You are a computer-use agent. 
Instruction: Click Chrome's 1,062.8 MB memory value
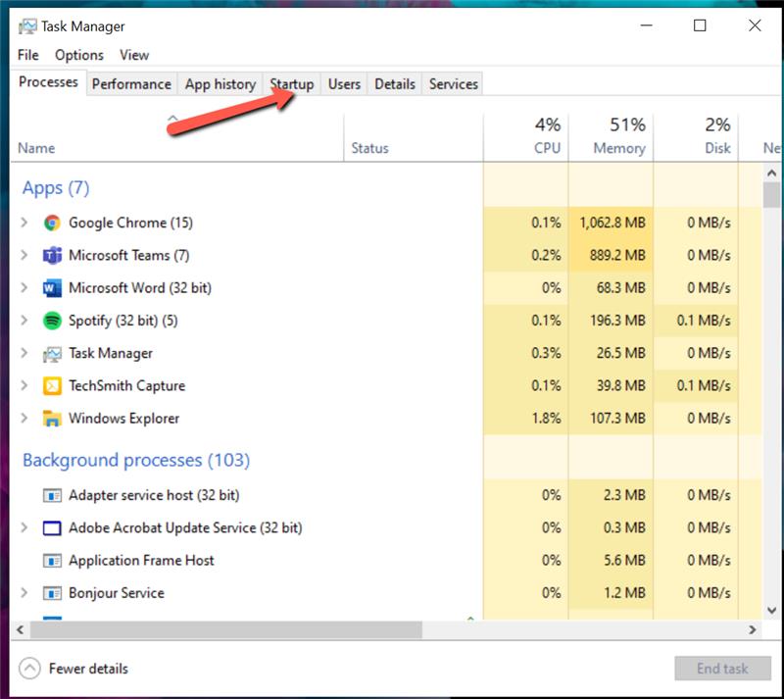pos(612,223)
